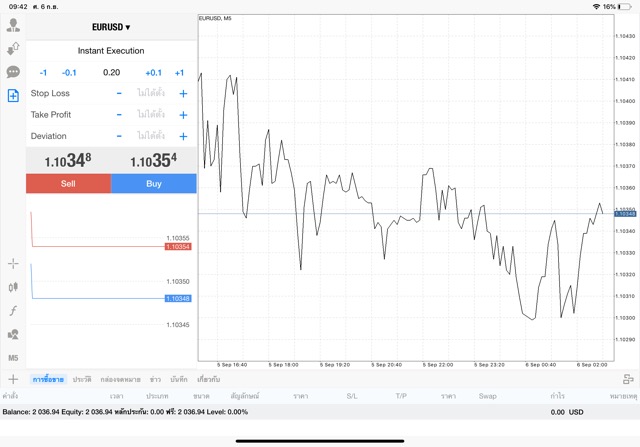The image size is (640, 447).
Task: Click the 0.20 volume field
Action: click(x=111, y=72)
